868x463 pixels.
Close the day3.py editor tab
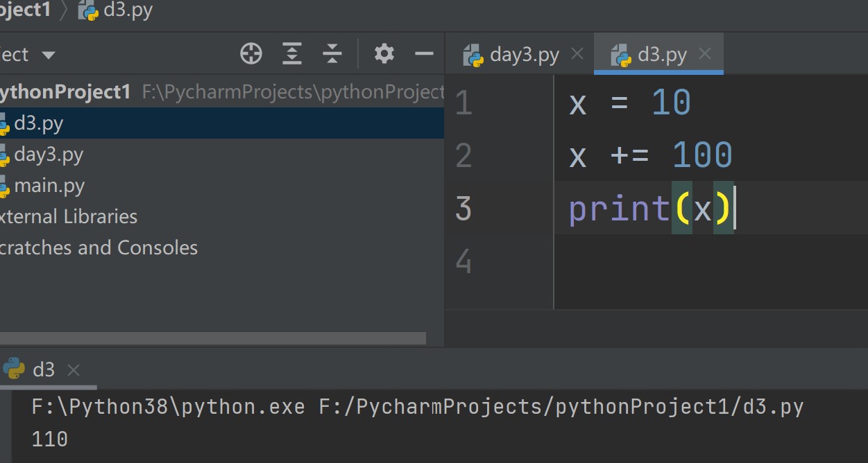(x=577, y=54)
